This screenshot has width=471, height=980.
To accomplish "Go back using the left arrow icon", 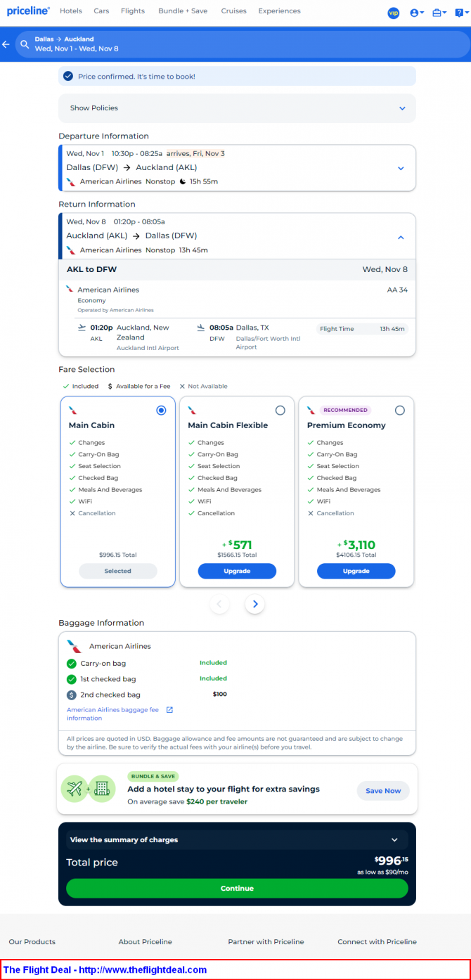I will tap(6, 44).
